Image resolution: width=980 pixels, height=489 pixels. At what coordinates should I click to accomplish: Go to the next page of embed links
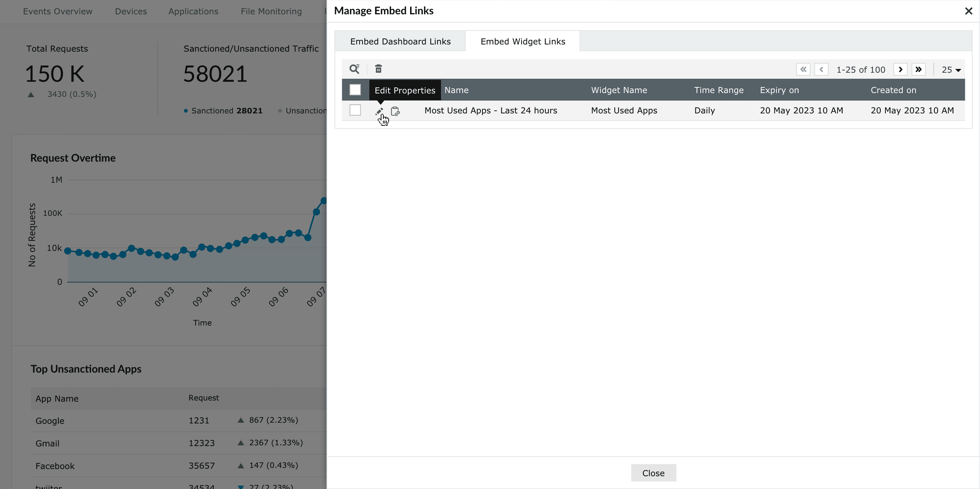point(900,69)
